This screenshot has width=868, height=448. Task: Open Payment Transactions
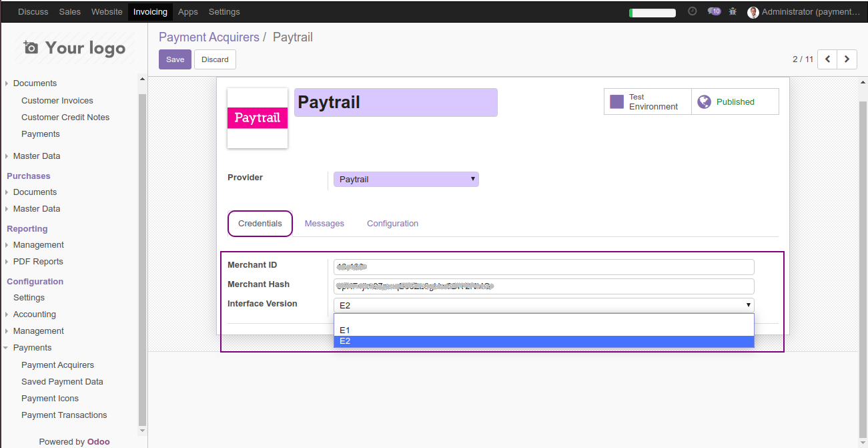point(64,415)
